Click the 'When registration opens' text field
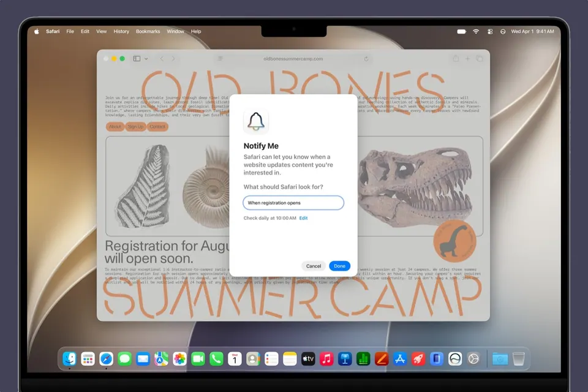588x392 pixels. click(293, 203)
